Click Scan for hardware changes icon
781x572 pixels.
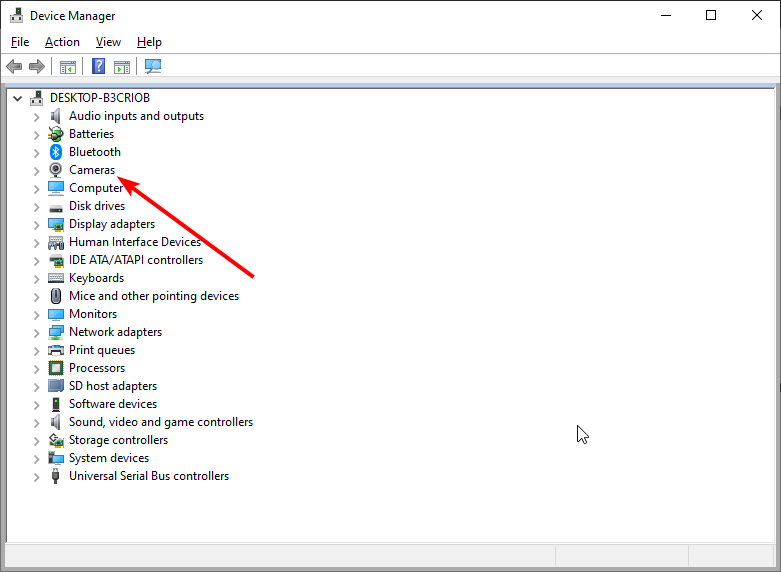[153, 66]
